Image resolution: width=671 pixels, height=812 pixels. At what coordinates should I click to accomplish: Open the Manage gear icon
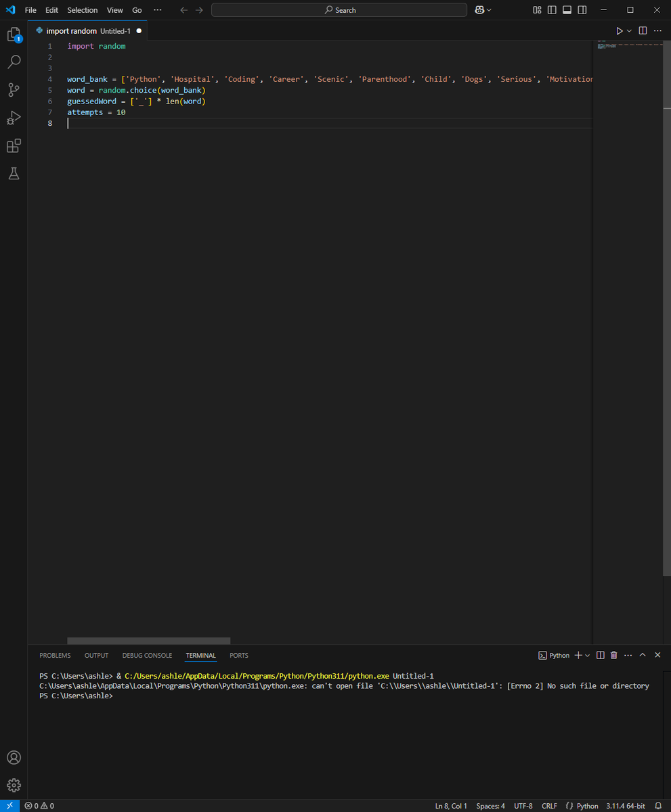(14, 785)
